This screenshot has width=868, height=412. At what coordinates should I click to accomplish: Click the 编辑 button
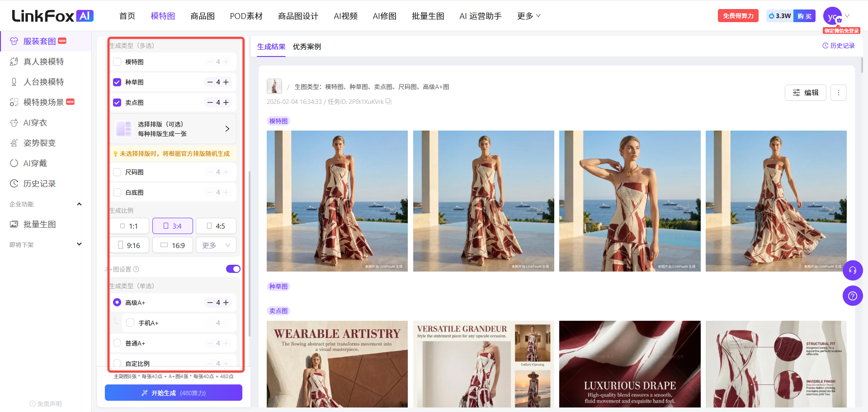(806, 93)
